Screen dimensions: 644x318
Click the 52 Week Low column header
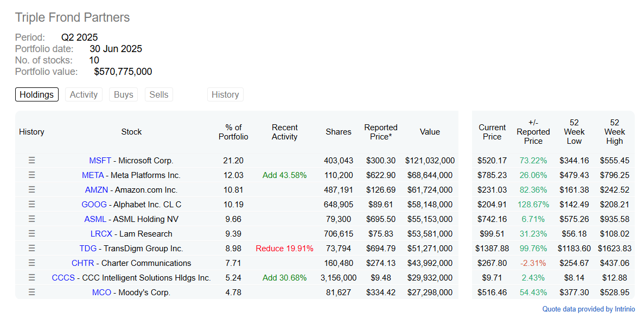[574, 132]
